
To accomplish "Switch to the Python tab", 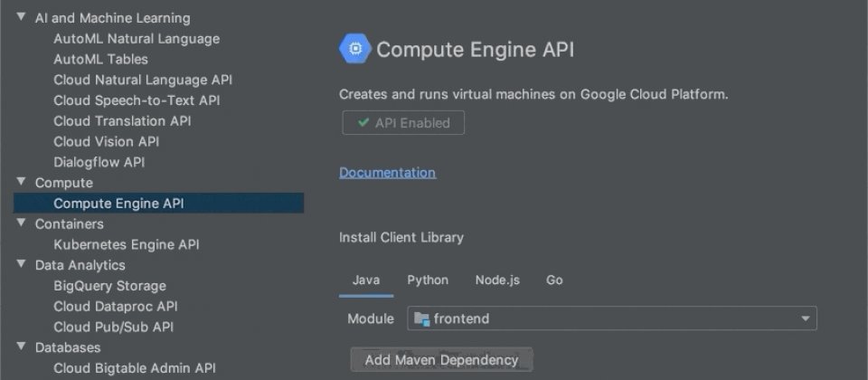I will [x=428, y=280].
